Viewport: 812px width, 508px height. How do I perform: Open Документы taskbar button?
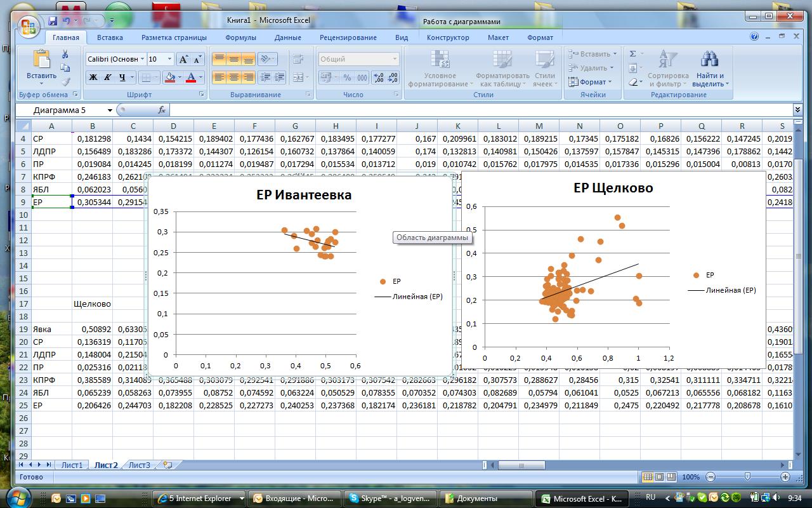coord(485,498)
